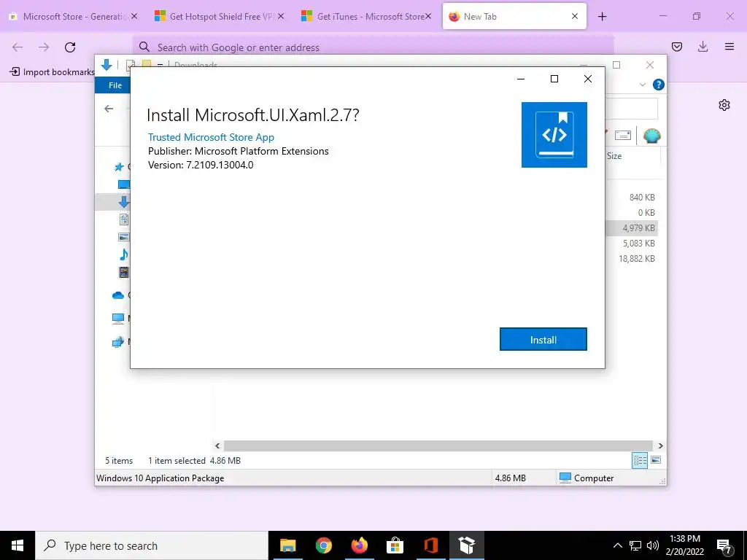Switch to details view layout icon

pyautogui.click(x=640, y=460)
